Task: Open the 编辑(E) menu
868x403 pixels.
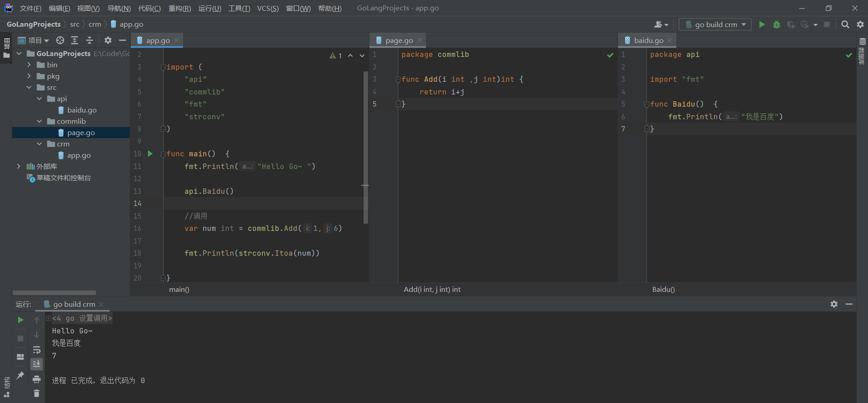Action: coord(60,8)
